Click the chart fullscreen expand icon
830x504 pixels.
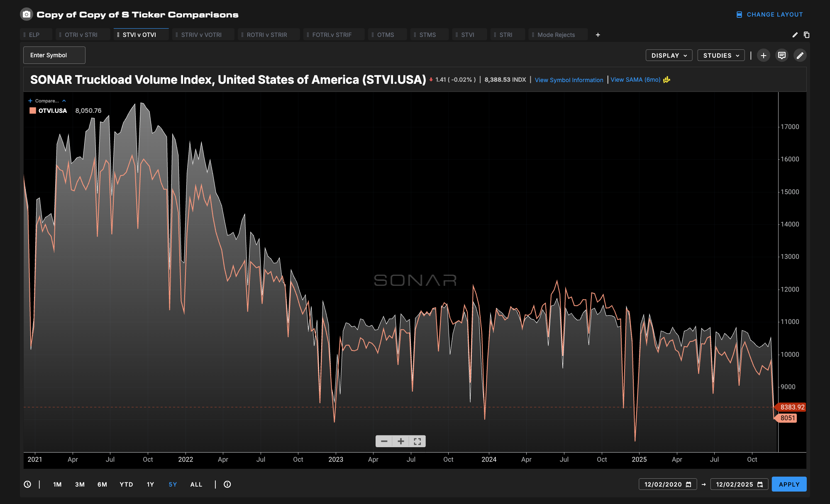pos(417,441)
